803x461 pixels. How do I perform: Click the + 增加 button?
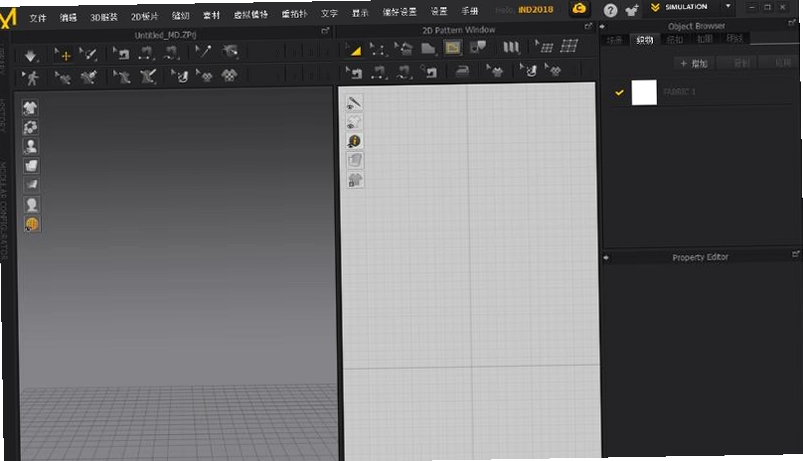694,64
